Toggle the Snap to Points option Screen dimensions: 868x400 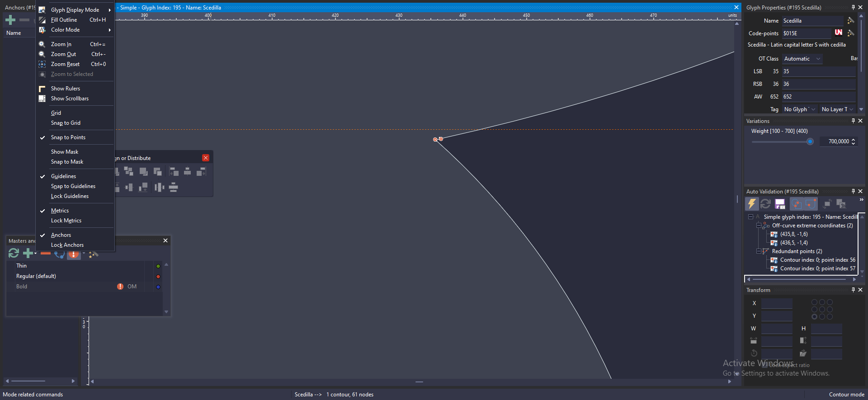[x=68, y=137]
